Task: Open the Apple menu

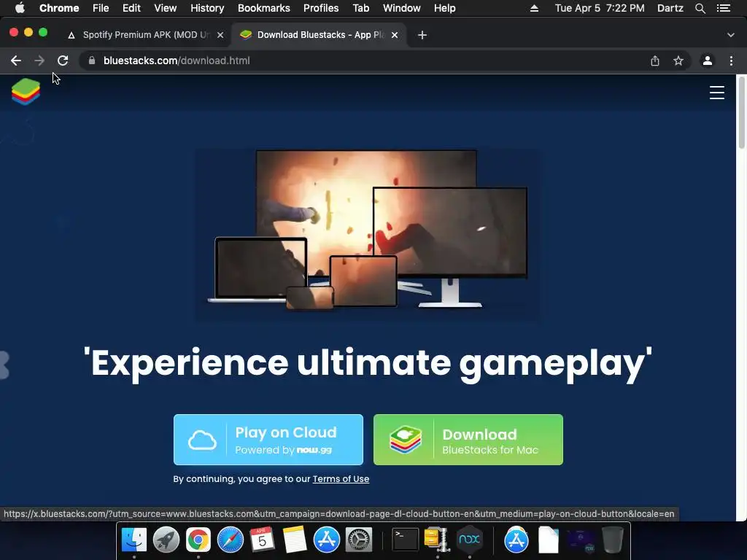Action: click(x=20, y=8)
